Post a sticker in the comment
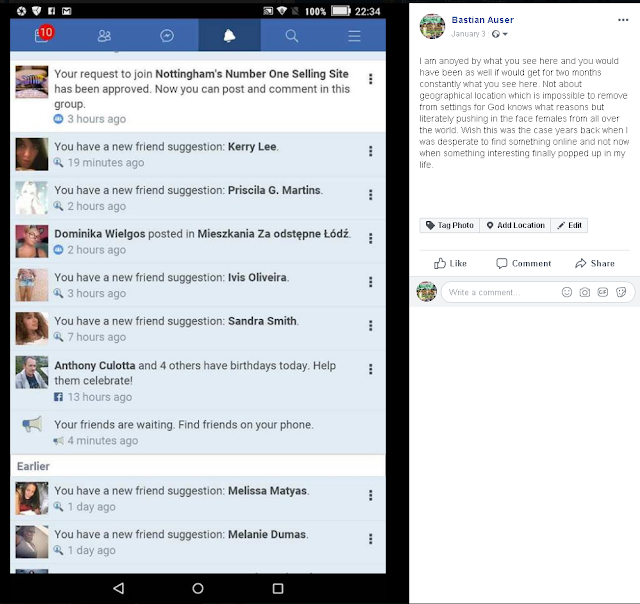The height and width of the screenshot is (604, 640). [x=621, y=292]
